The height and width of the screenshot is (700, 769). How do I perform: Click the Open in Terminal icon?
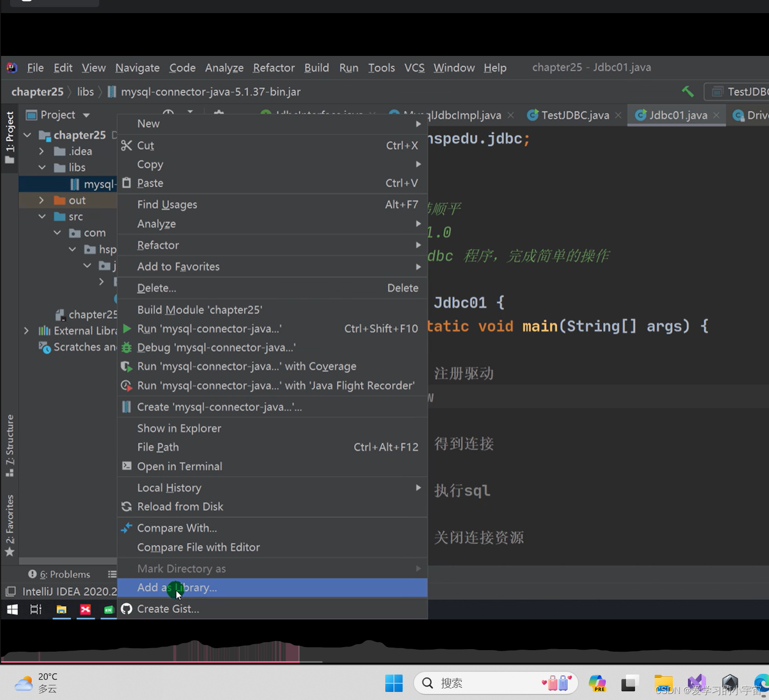126,466
